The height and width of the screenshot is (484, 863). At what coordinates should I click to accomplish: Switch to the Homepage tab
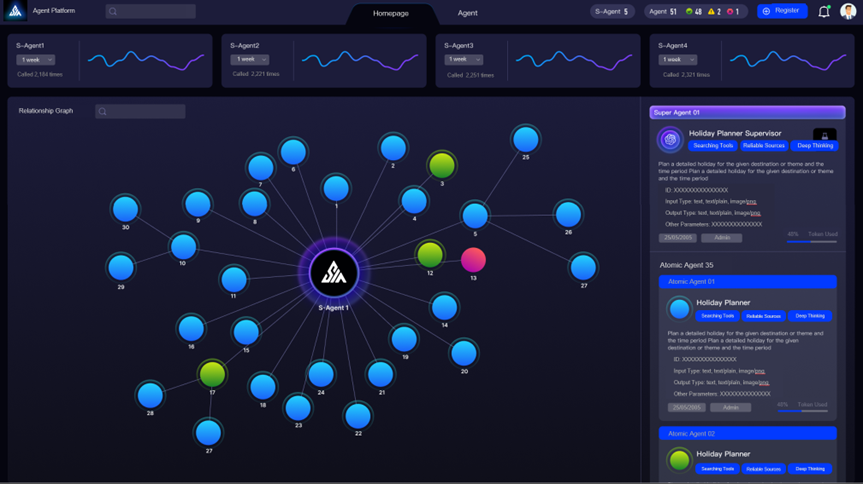click(x=390, y=13)
